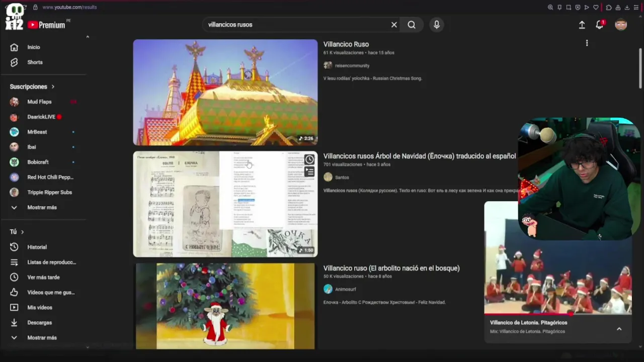
Task: Go to Animosurf channel
Action: [346, 290]
